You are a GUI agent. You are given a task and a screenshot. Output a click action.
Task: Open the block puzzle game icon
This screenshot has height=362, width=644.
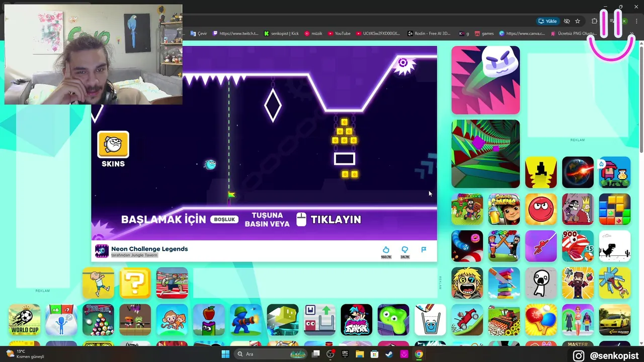(615, 209)
